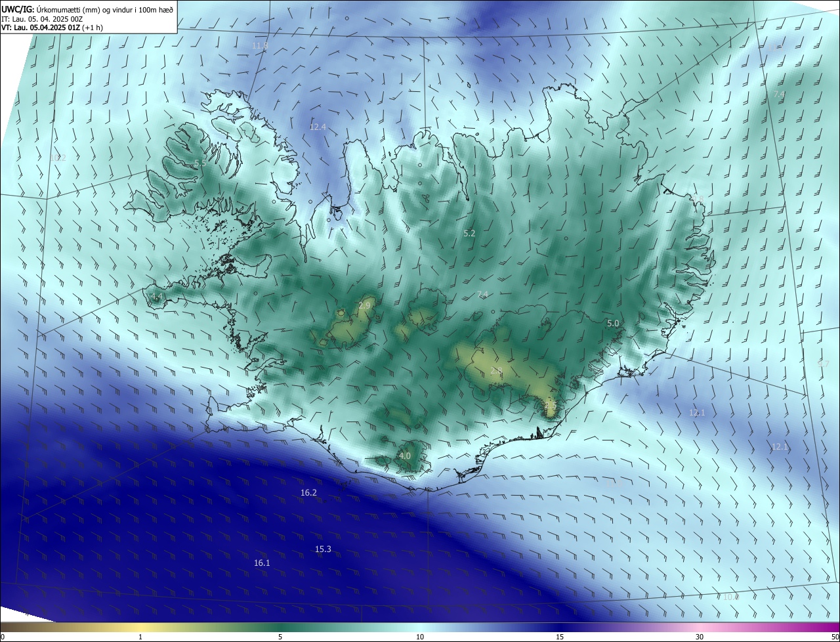Screen dimensions: 840x642
Task: Select the 'VT: Lau. 05.04.2025 01Z (+1 h)' line
Action: pos(52,28)
